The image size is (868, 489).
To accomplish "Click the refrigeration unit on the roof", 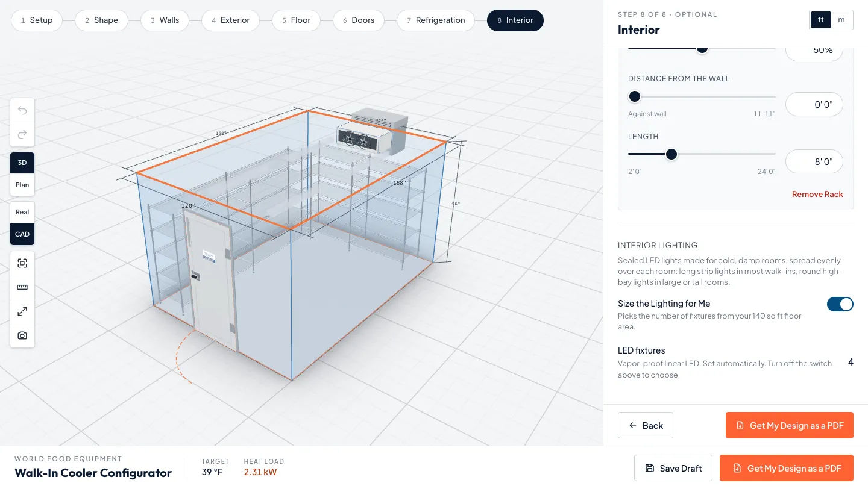I will [372, 132].
